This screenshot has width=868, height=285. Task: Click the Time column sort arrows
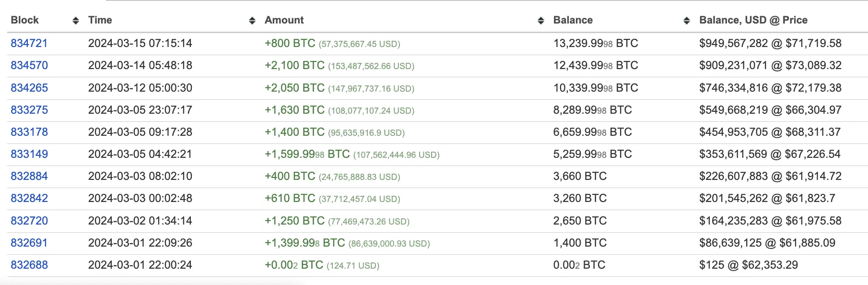click(x=252, y=20)
